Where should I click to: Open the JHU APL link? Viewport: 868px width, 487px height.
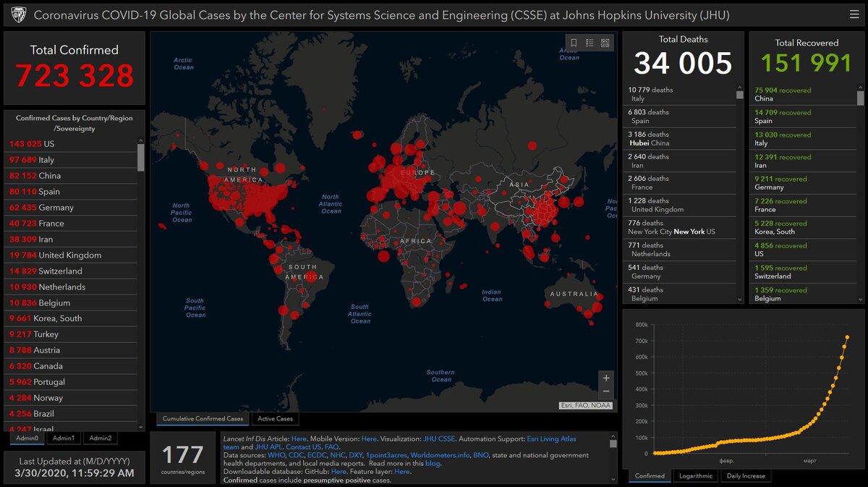pos(268,447)
